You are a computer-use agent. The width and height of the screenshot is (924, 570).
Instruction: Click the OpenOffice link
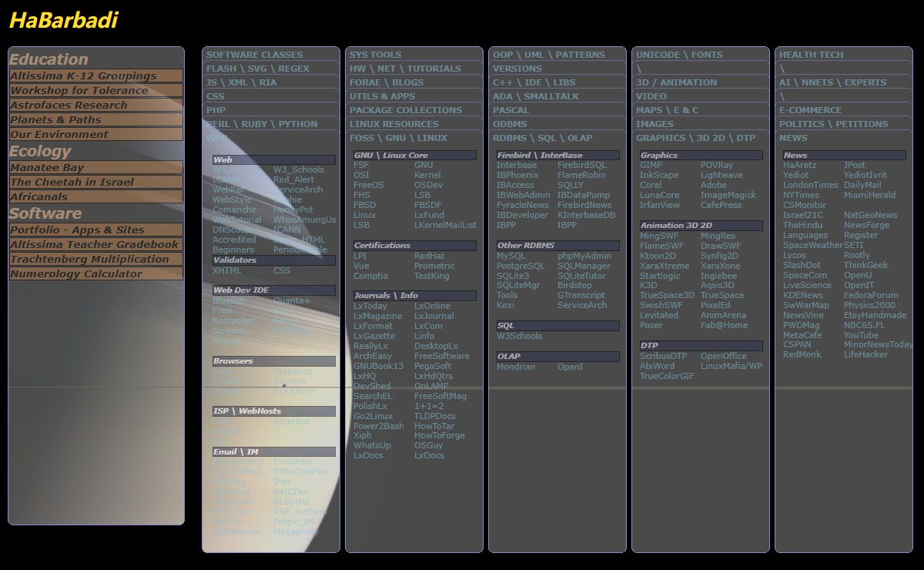point(724,356)
